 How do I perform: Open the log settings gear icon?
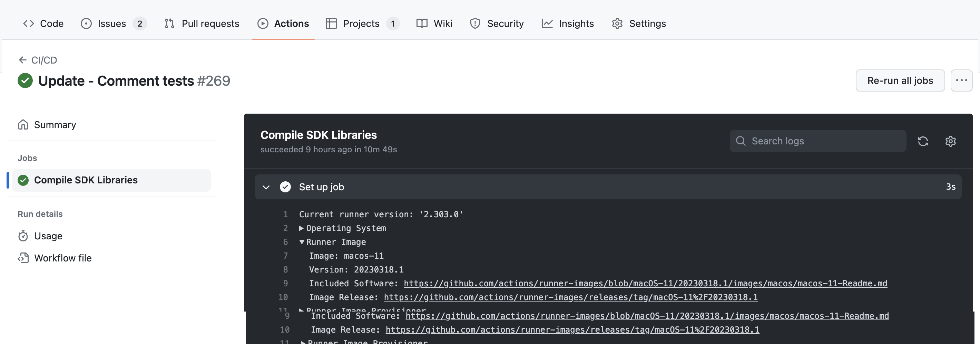(950, 141)
